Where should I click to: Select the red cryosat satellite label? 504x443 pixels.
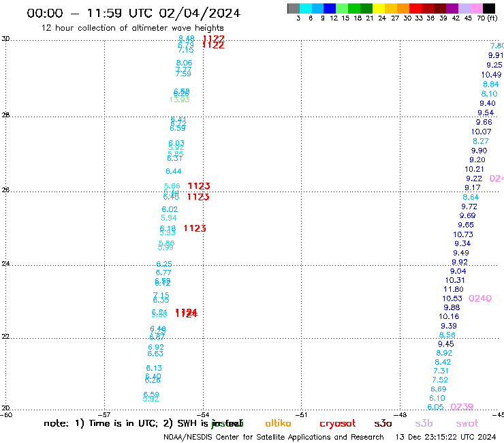338,424
